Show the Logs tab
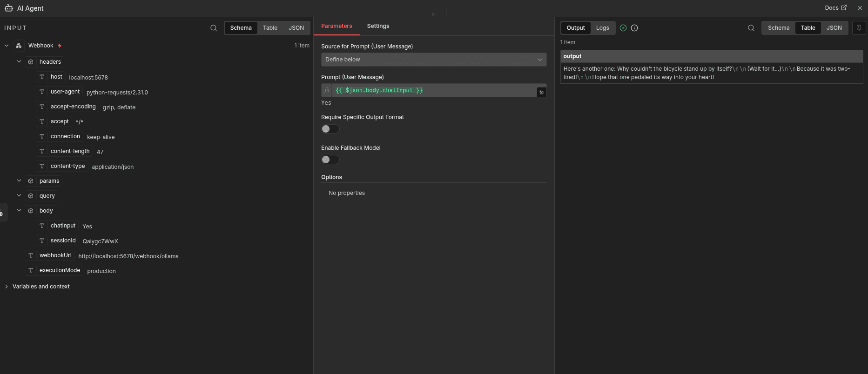Screen dimensions: 868x374 tap(602, 28)
